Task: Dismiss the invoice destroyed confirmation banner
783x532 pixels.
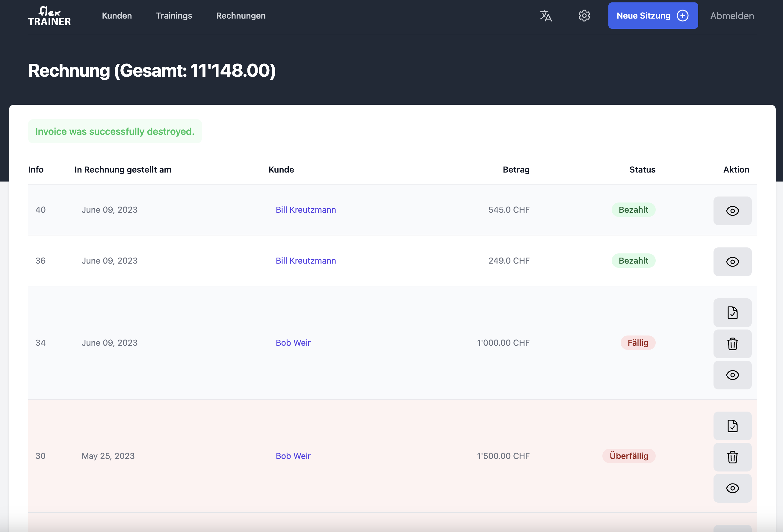Action: (115, 131)
